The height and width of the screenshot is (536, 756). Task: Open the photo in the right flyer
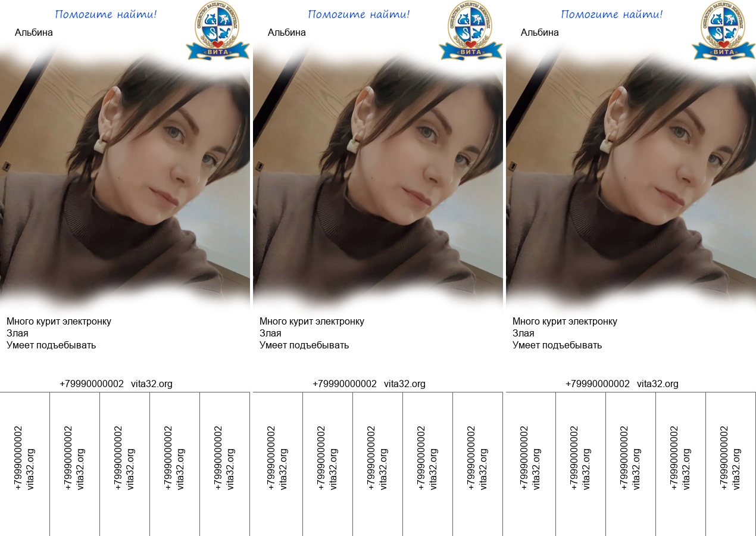tap(631, 179)
